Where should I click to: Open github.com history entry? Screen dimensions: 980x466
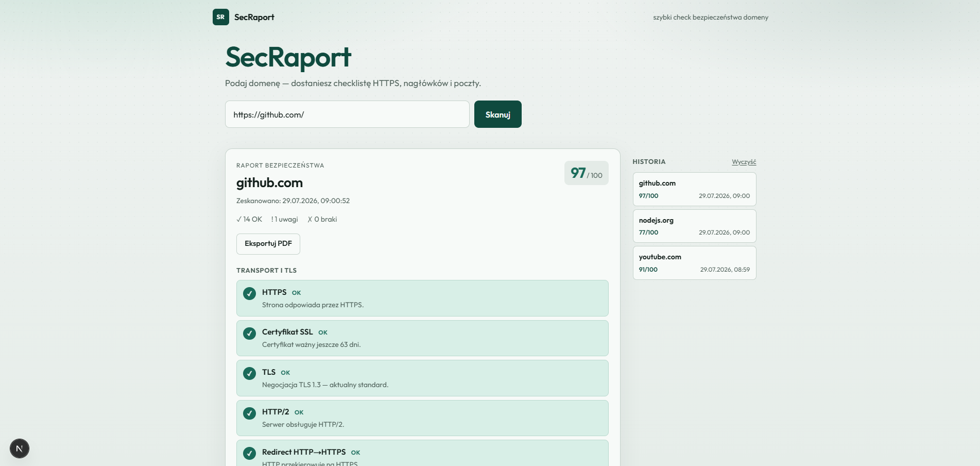point(694,189)
